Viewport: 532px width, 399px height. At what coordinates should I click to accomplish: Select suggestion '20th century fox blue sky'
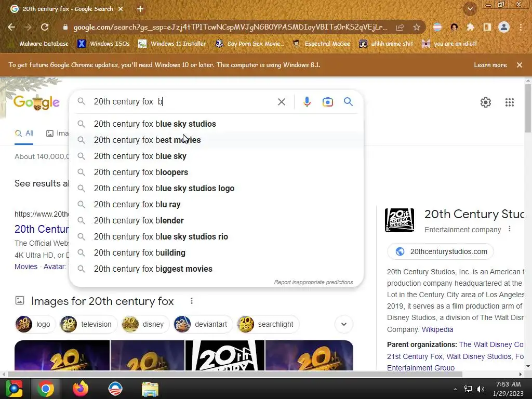(216, 156)
